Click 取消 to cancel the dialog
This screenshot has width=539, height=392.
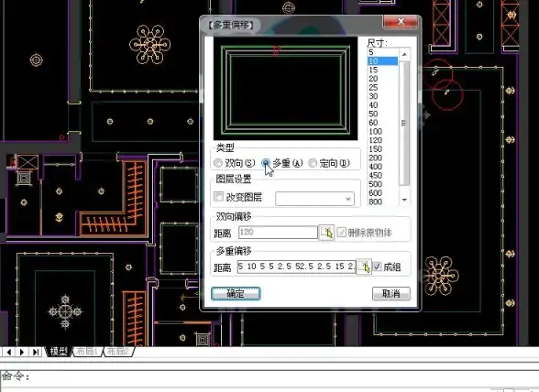pos(391,294)
